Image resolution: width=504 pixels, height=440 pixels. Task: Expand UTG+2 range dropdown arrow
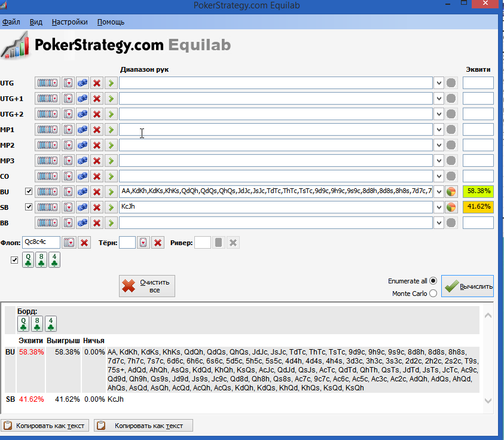[439, 114]
